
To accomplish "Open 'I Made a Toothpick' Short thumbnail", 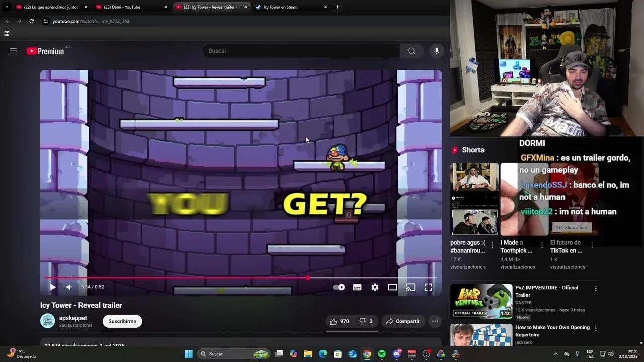I will click(x=524, y=199).
